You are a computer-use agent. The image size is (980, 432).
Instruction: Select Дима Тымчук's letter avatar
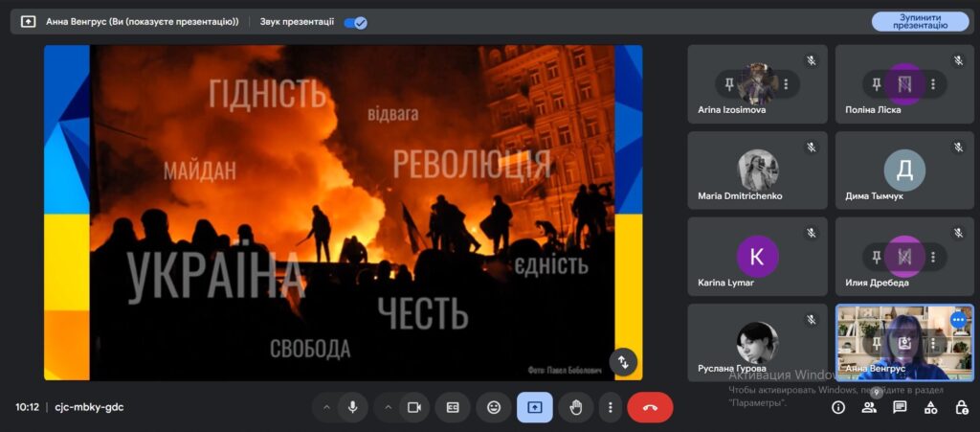[904, 171]
